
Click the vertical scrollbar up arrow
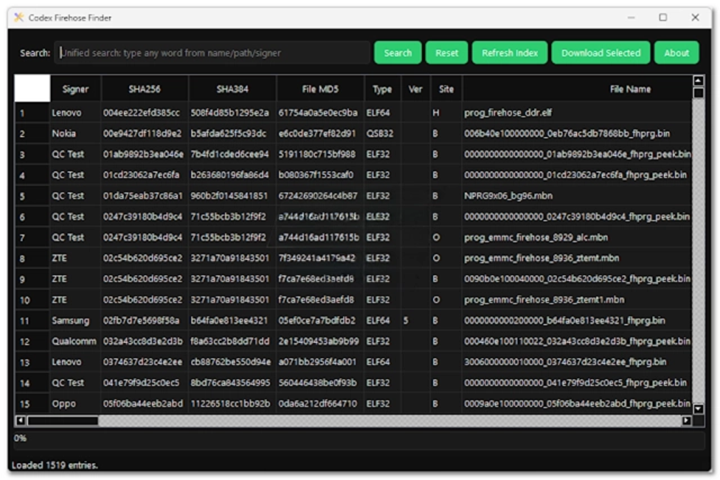point(697,81)
